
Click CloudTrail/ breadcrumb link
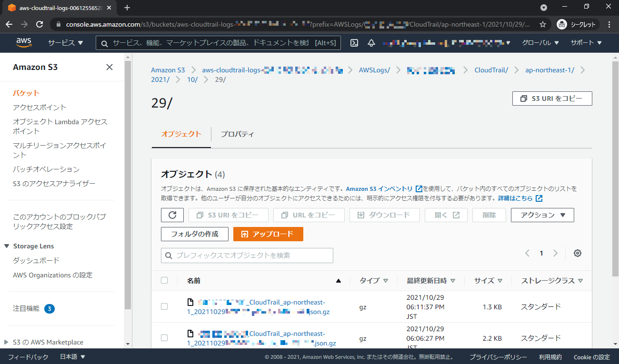click(x=491, y=70)
